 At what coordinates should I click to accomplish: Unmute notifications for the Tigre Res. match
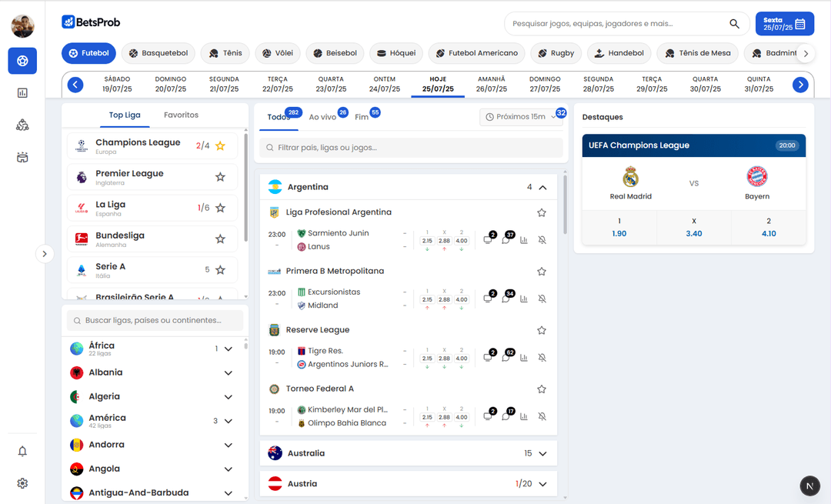(x=542, y=357)
